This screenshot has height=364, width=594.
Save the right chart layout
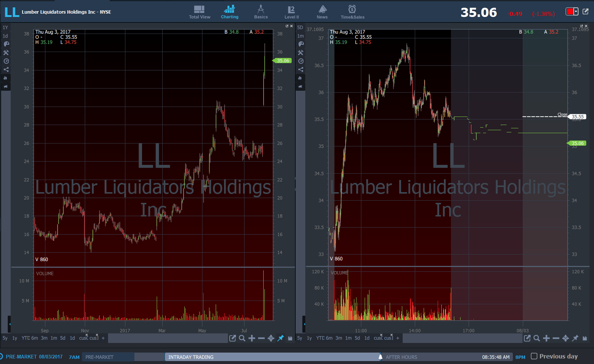point(585,338)
